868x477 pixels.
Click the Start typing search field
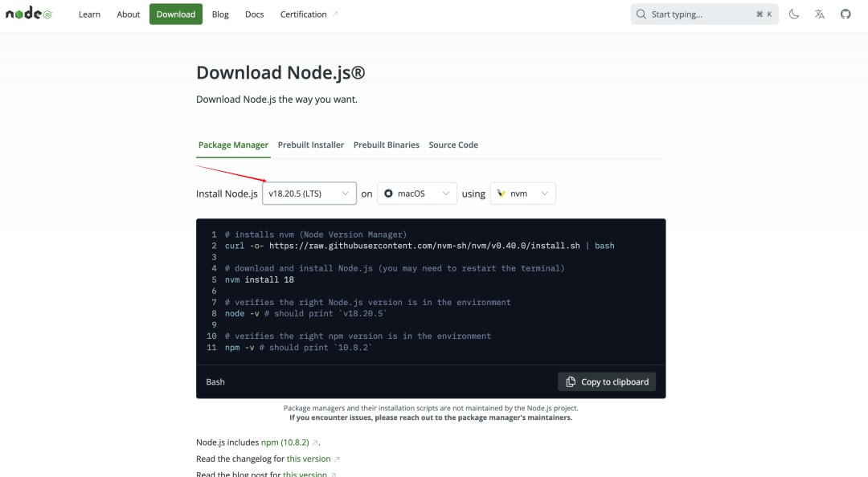pos(699,14)
